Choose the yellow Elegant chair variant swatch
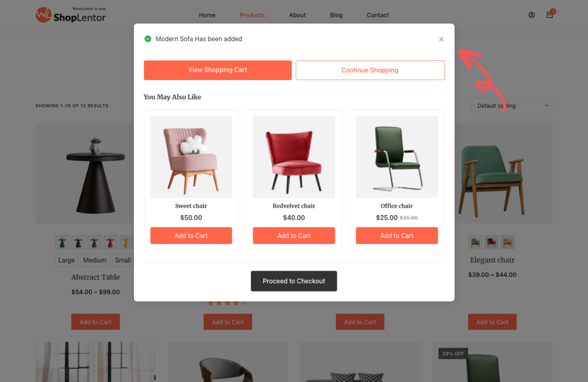588x382 pixels. point(507,242)
